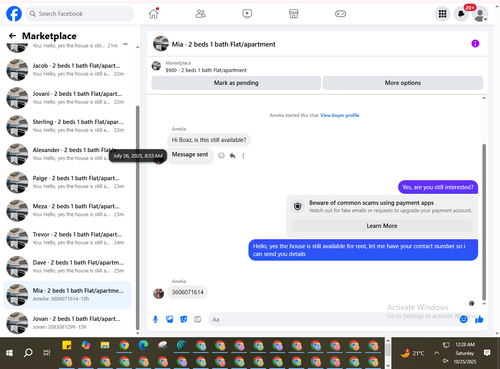Click the chat list scrollbar
500x369 pixels.
coord(137,217)
